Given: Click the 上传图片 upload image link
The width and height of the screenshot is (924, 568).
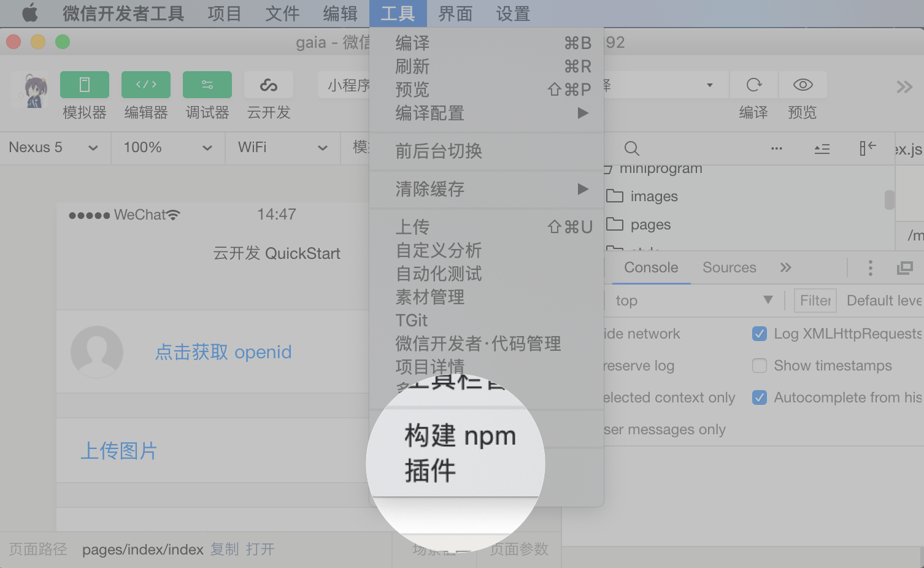Looking at the screenshot, I should point(118,451).
